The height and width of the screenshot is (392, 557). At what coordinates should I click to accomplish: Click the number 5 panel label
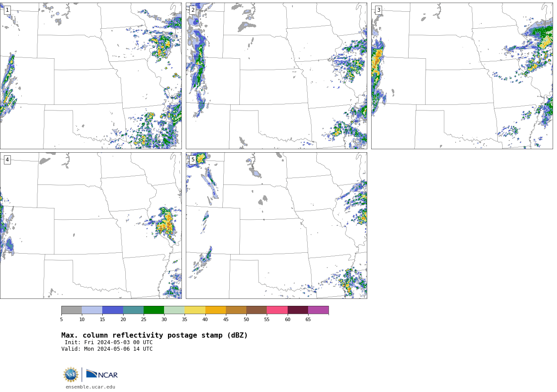pos(193,160)
